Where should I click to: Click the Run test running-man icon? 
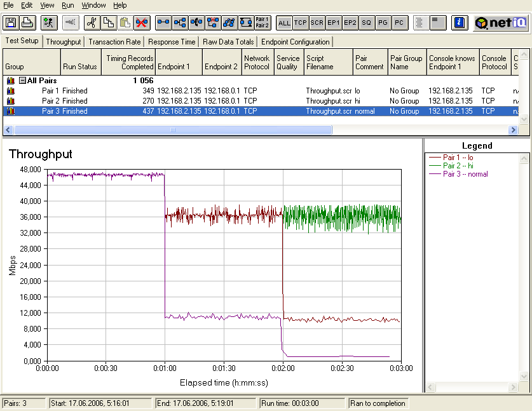[x=48, y=23]
